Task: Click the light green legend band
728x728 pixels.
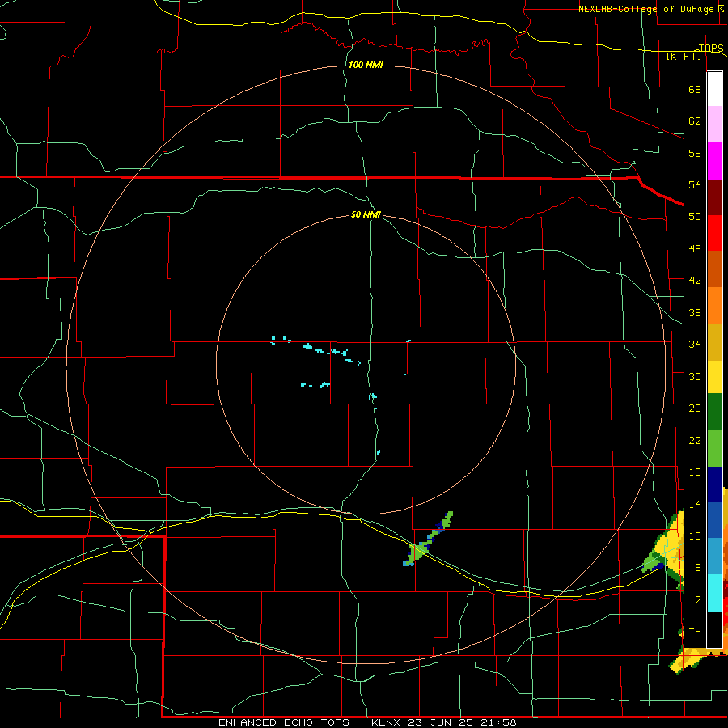Action: click(x=714, y=448)
